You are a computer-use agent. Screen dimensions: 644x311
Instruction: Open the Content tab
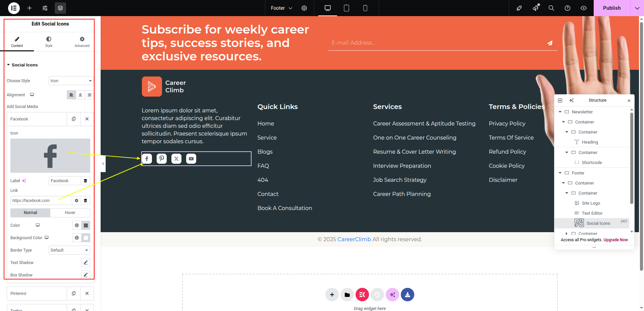pos(17,42)
